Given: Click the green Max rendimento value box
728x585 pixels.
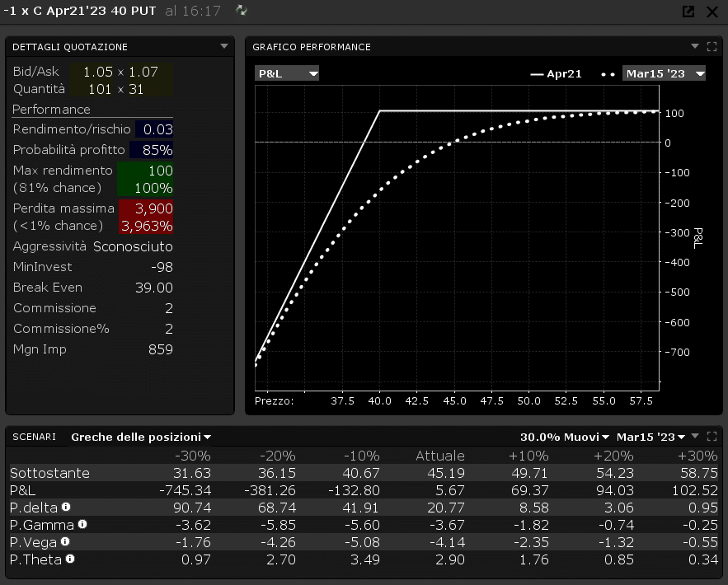Looking at the screenshot, I should pyautogui.click(x=145, y=179).
